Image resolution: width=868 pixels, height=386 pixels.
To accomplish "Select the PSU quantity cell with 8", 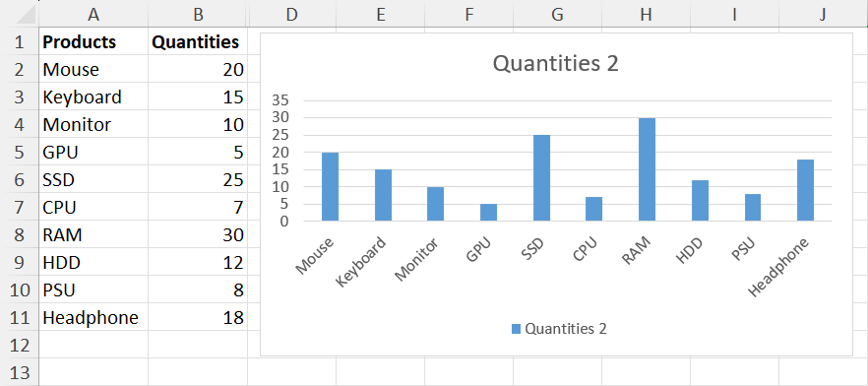I will pyautogui.click(x=198, y=290).
